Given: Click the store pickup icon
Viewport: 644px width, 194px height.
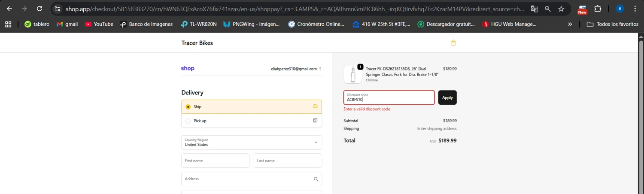Looking at the screenshot, I should [315, 121].
